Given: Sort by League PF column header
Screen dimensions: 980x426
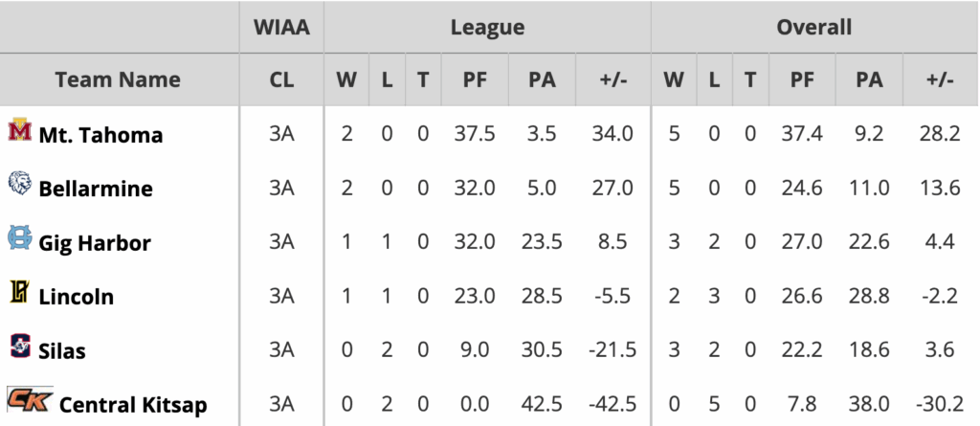Looking at the screenshot, I should pos(475,79).
